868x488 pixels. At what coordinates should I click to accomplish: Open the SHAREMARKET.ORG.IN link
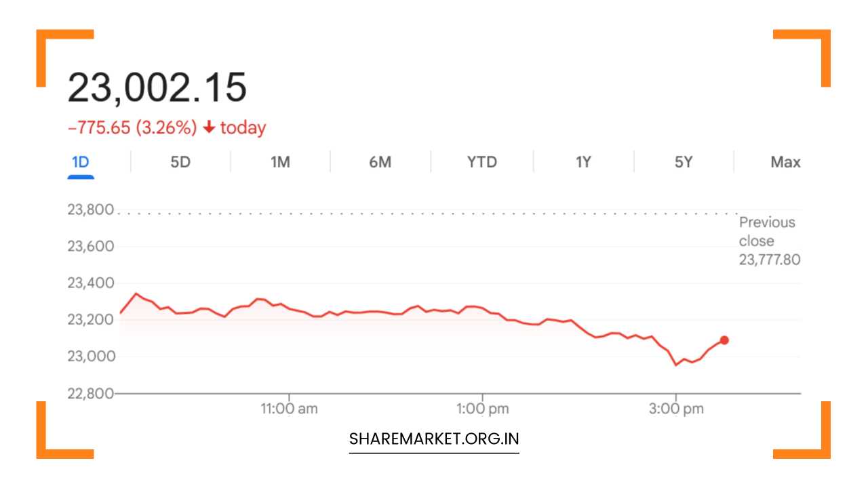(x=434, y=439)
